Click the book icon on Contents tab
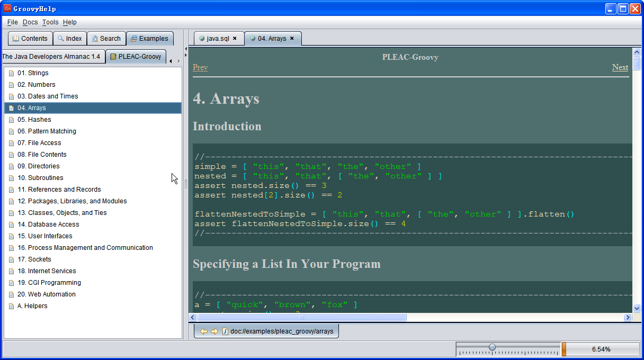 16,39
